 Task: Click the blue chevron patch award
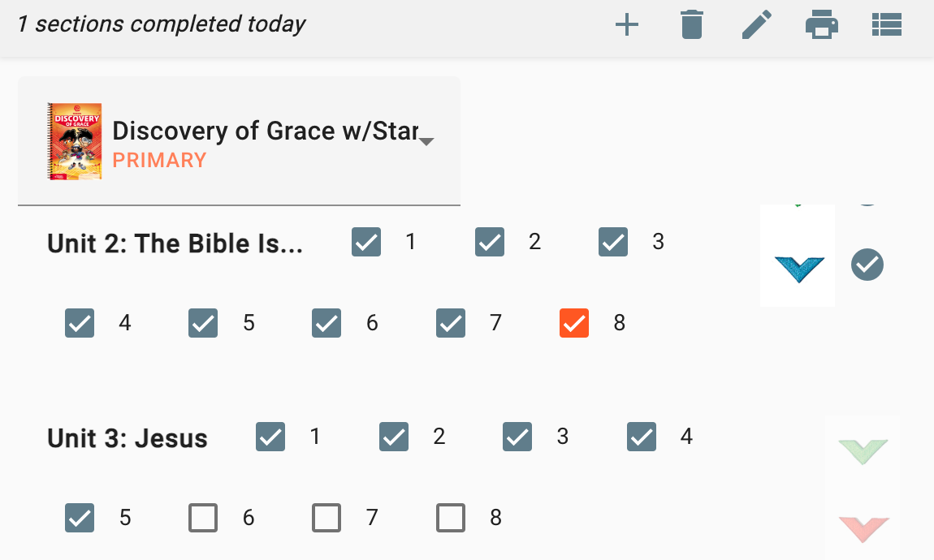pos(798,269)
